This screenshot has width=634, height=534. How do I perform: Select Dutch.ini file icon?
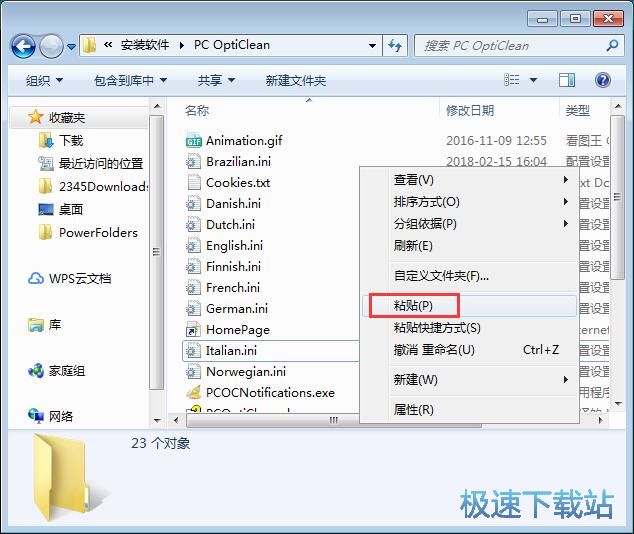pyautogui.click(x=193, y=224)
